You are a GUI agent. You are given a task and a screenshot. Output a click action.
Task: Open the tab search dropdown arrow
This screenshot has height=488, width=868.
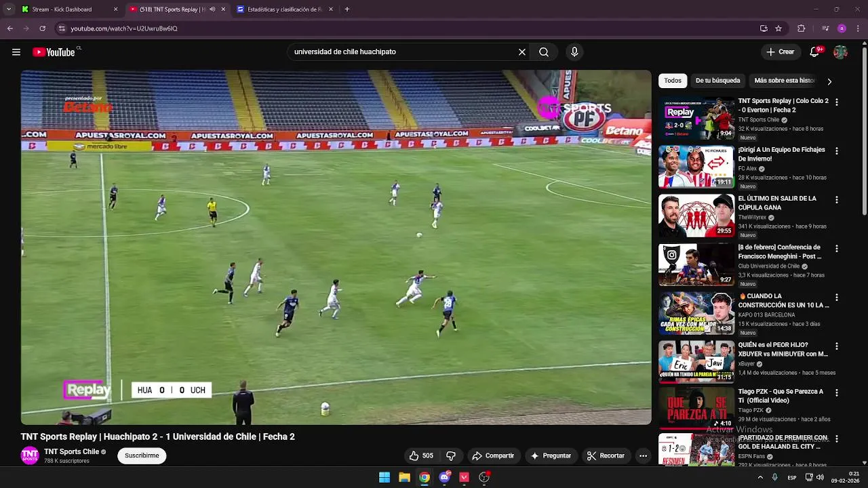[9, 9]
